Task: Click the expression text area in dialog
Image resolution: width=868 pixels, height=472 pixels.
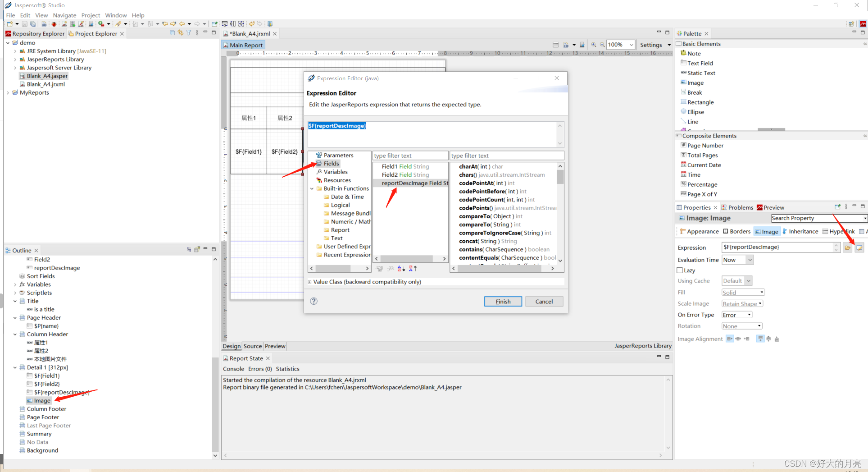Action: tap(432, 134)
